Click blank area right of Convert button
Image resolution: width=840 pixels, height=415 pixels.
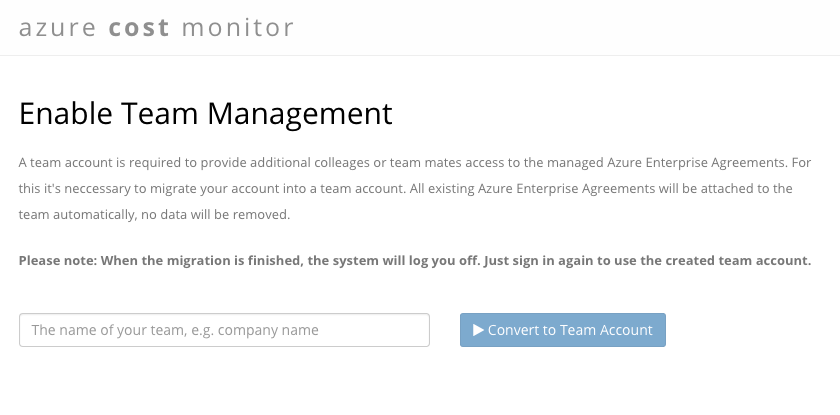click(x=750, y=330)
